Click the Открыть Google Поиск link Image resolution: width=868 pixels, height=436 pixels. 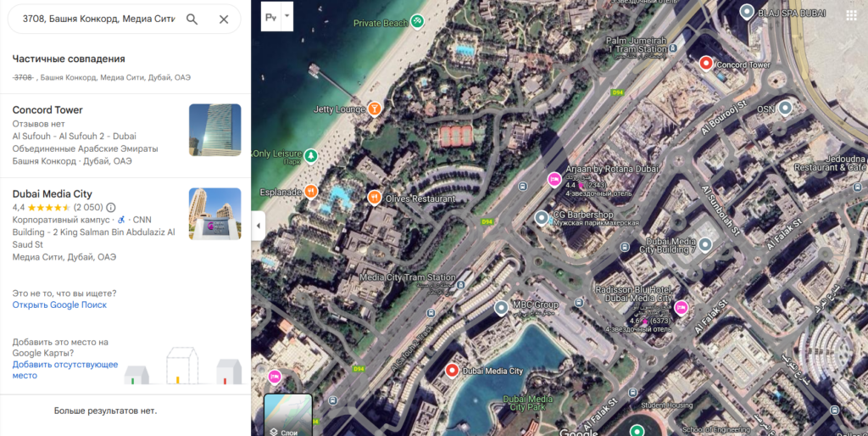click(x=60, y=305)
